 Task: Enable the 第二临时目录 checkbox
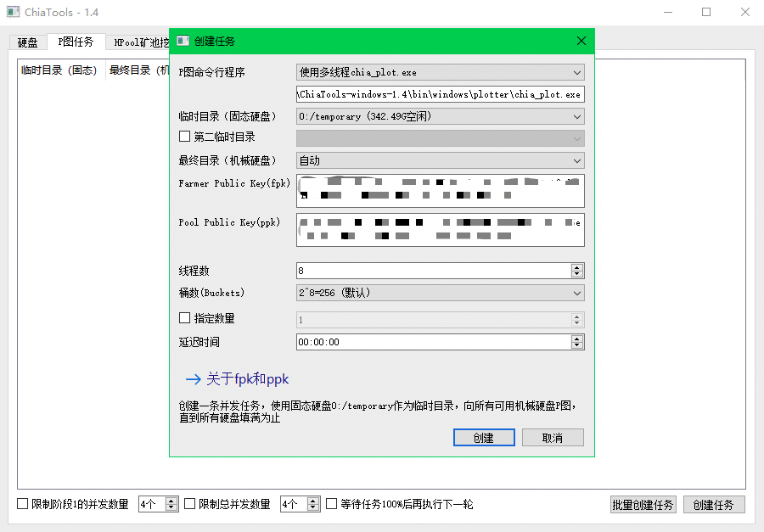(185, 137)
